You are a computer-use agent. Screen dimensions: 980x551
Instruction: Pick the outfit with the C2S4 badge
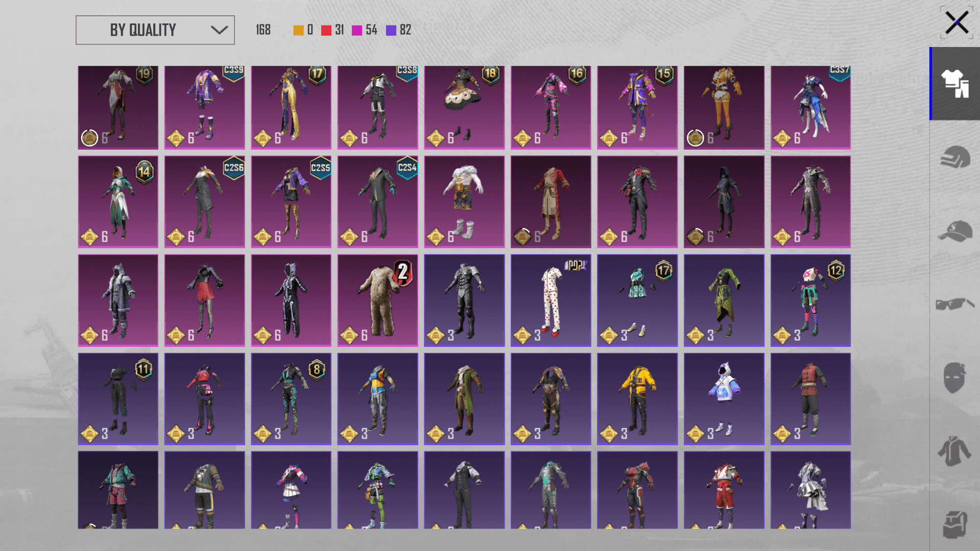click(377, 202)
